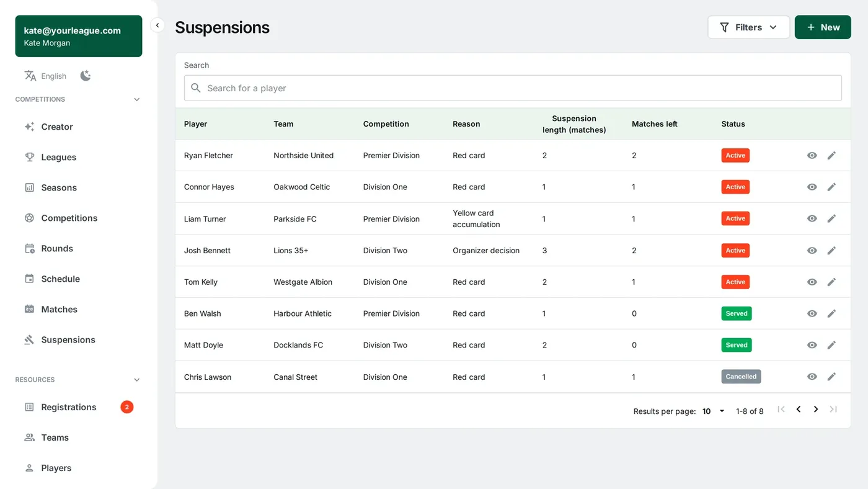Click the Cancelled status badge

[741, 377]
